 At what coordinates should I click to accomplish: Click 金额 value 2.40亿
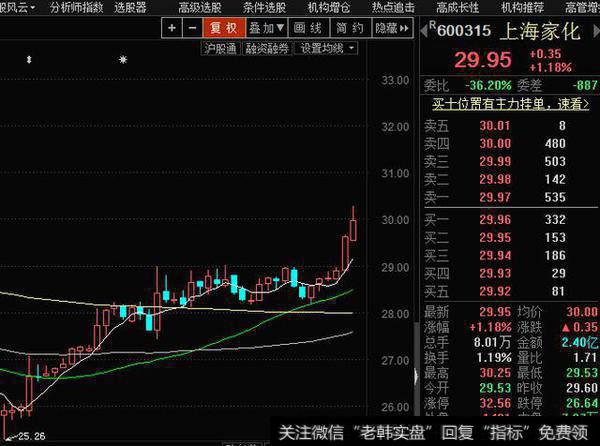(x=580, y=342)
